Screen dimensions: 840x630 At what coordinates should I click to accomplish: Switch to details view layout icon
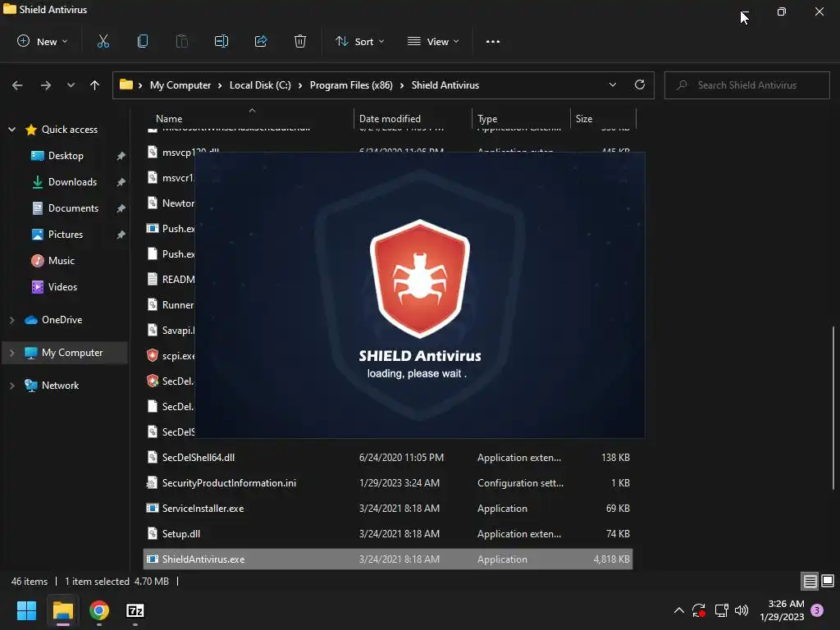810,581
